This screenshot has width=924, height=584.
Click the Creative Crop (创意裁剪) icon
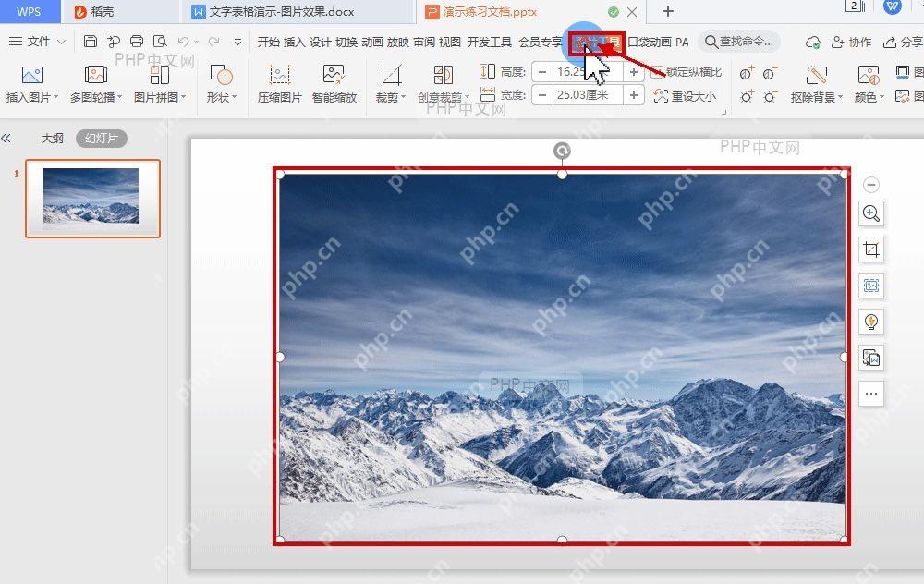443,75
